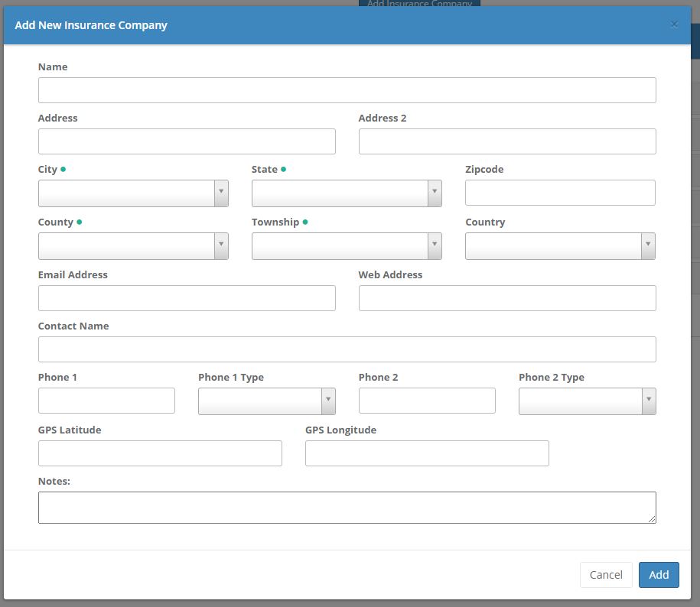This screenshot has width=700, height=607.
Task: Expand the State dropdown list
Action: [x=346, y=193]
